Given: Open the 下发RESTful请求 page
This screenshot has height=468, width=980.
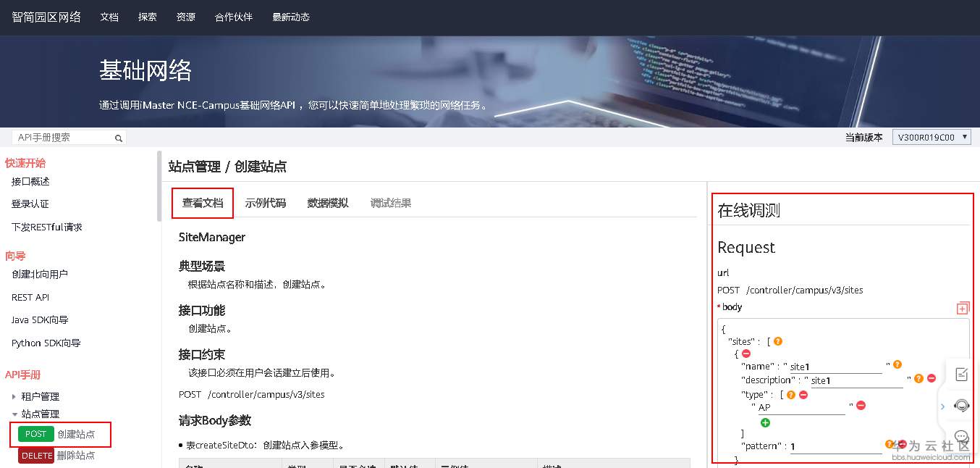Looking at the screenshot, I should click(x=47, y=227).
